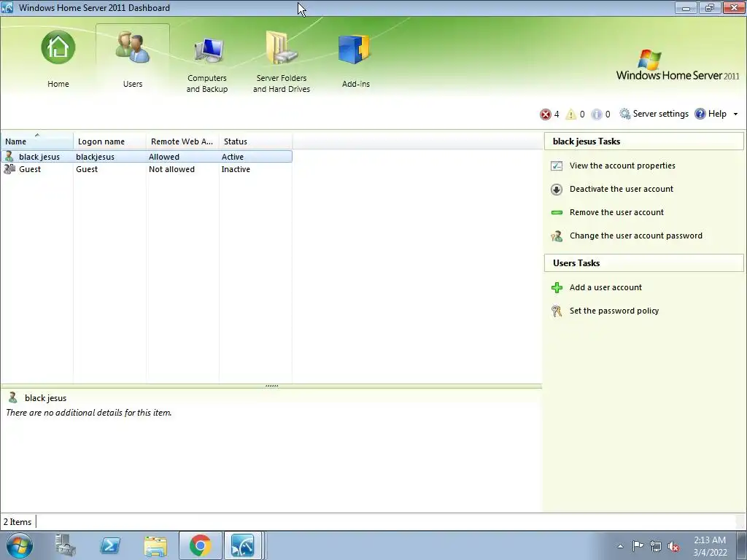Viewport: 747px width, 560px height.
Task: Open Computers and Backup monitor icon
Action: tap(209, 50)
